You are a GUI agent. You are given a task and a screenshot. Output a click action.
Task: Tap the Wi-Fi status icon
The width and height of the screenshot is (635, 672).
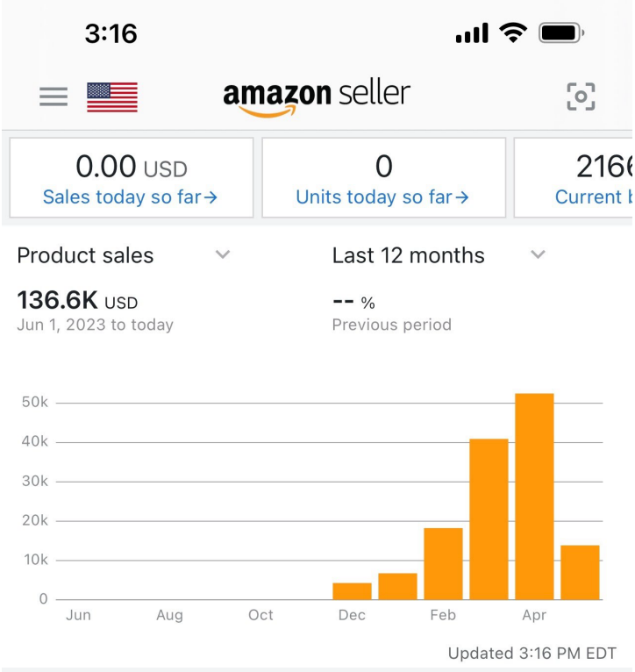pos(507,33)
